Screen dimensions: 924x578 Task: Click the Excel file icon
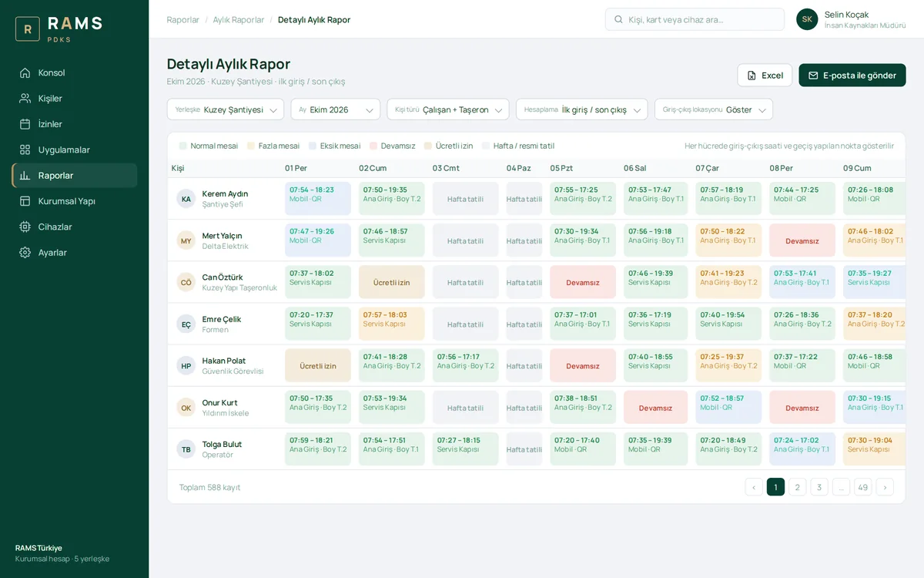coord(752,76)
